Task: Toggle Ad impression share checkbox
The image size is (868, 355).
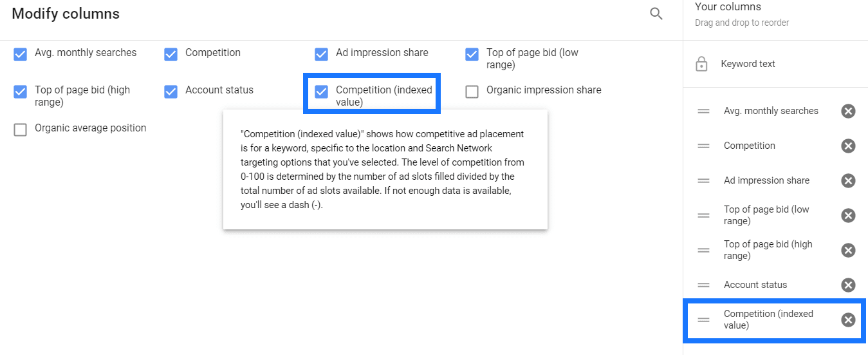Action: coord(321,54)
